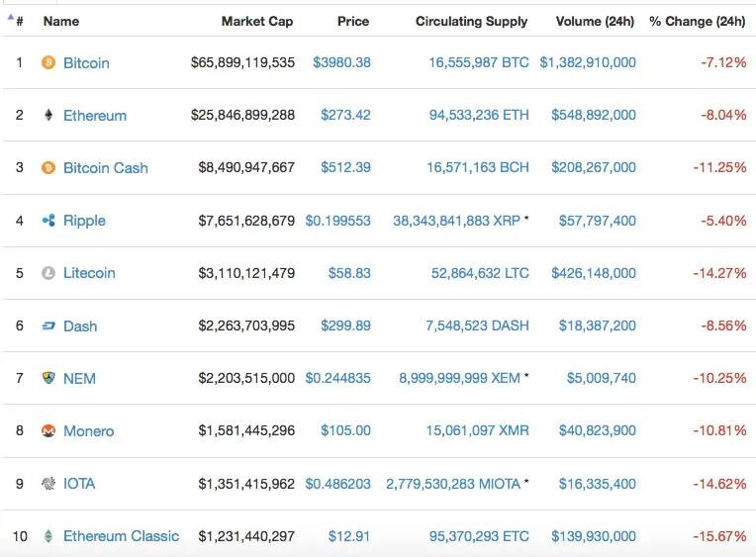756x557 pixels.
Task: Click Litecoin price $58.83
Action: point(349,273)
